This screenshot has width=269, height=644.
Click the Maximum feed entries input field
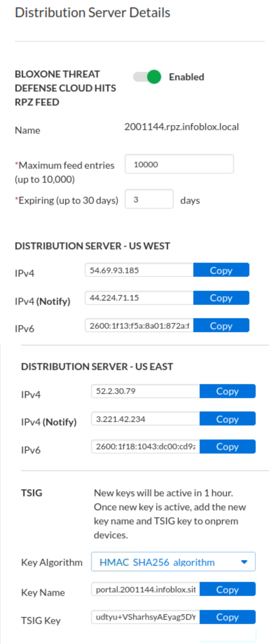coord(179,164)
